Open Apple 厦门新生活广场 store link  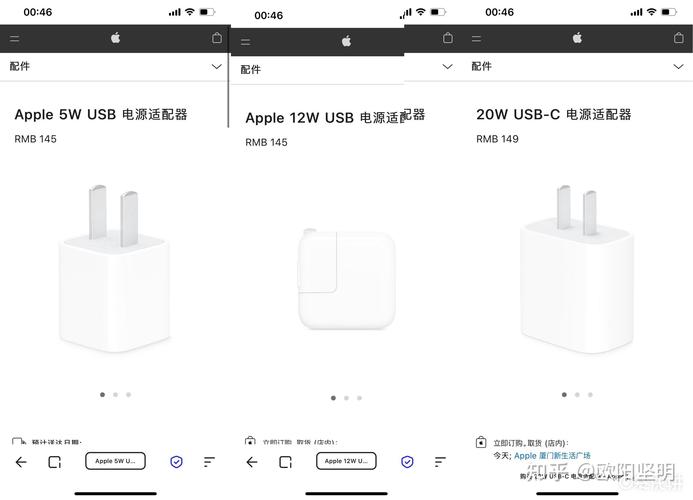point(552,455)
